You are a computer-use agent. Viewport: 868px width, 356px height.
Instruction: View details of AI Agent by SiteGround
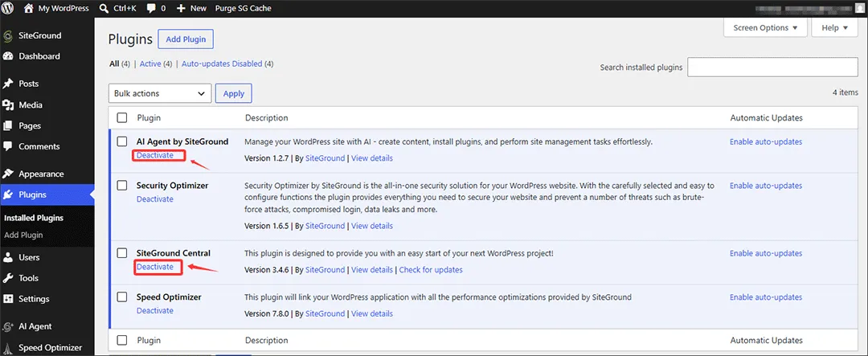tap(372, 158)
